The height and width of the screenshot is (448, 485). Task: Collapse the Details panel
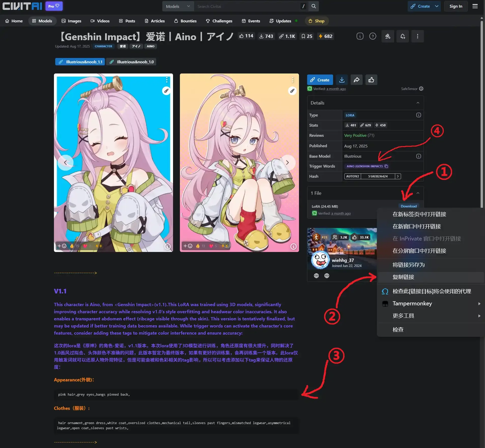tap(418, 103)
